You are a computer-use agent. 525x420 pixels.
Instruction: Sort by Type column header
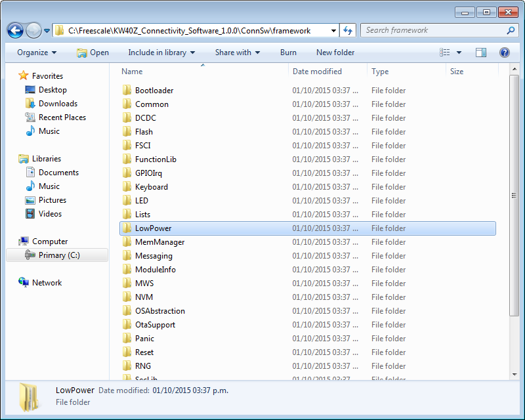(x=380, y=72)
